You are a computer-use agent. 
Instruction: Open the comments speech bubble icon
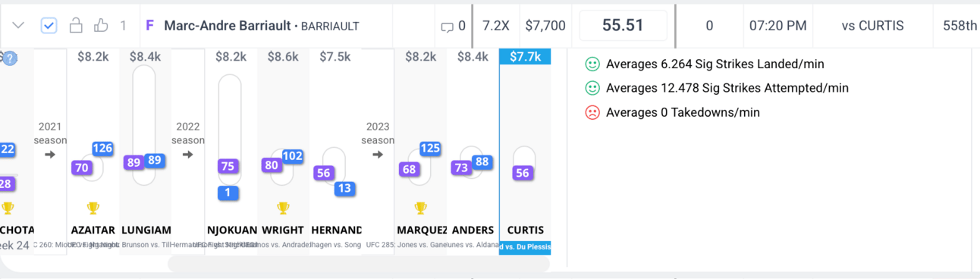(447, 27)
